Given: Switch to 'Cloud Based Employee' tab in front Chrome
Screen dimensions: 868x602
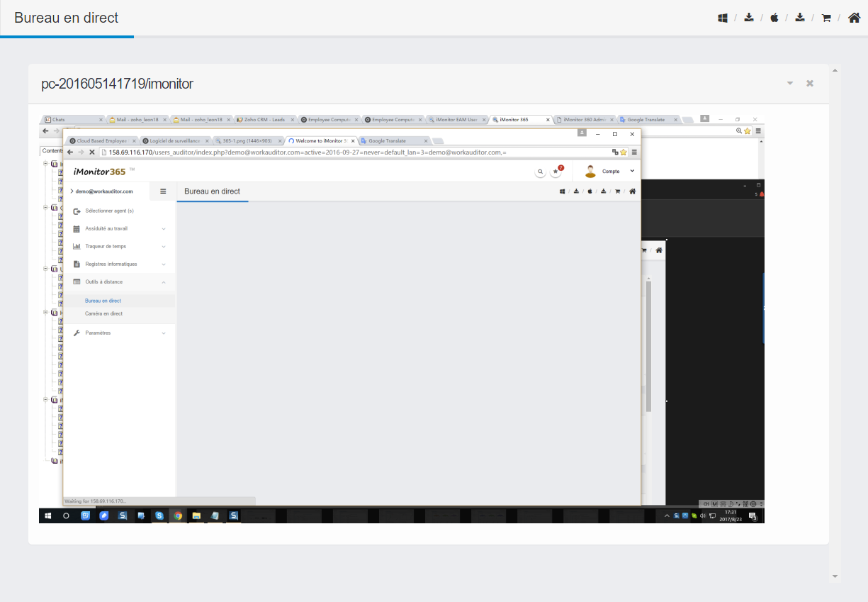Looking at the screenshot, I should [101, 140].
